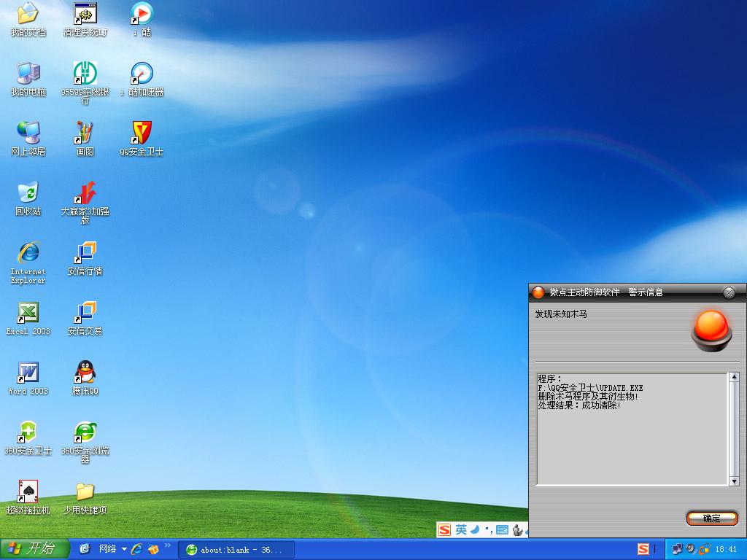The height and width of the screenshot is (560, 747).
Task: Expand hidden quick launch items chevron
Action: (x=168, y=545)
